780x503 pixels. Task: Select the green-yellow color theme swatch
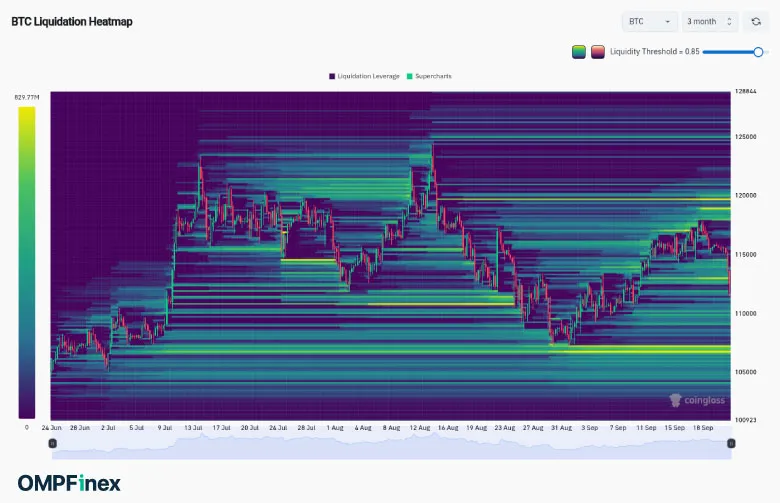(579, 52)
